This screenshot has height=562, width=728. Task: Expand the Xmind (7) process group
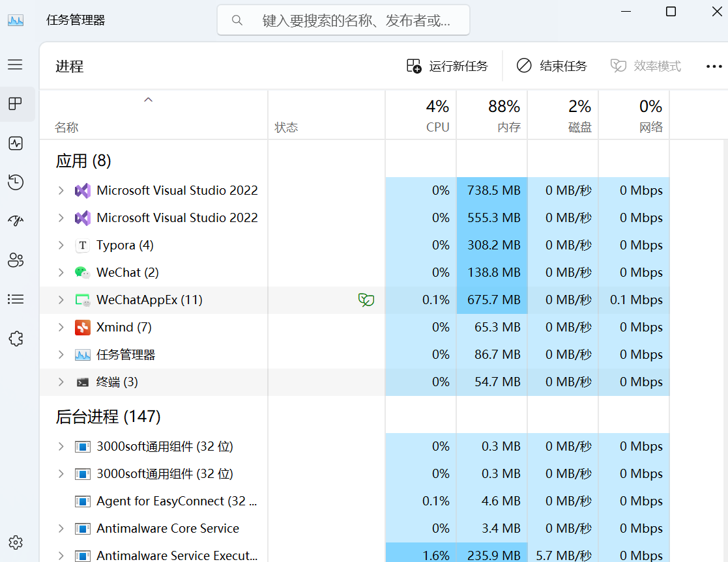click(61, 327)
